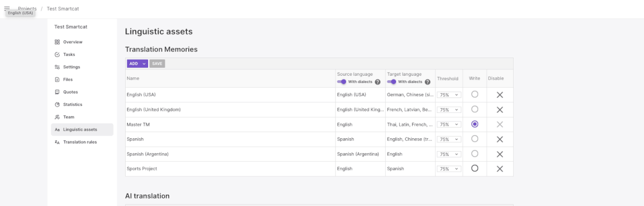644x206 pixels.
Task: Open help tooltip for target language dialects
Action: tap(428, 82)
